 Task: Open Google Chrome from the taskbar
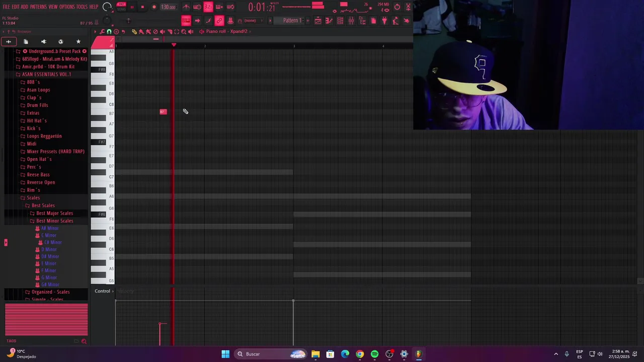tap(360, 354)
